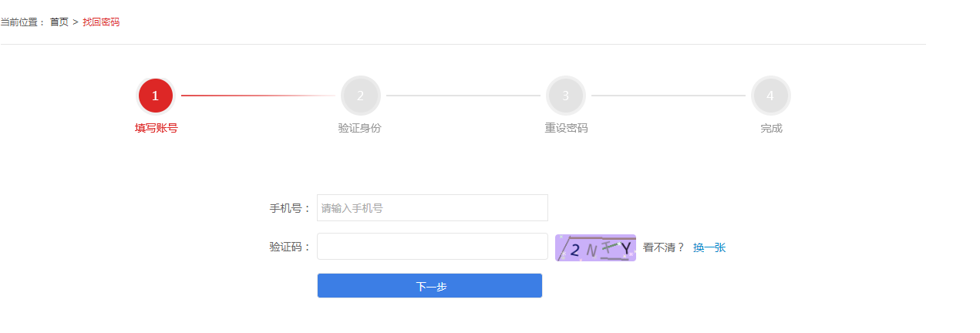Select the 完成 step label
980x333 pixels.
[x=771, y=128]
